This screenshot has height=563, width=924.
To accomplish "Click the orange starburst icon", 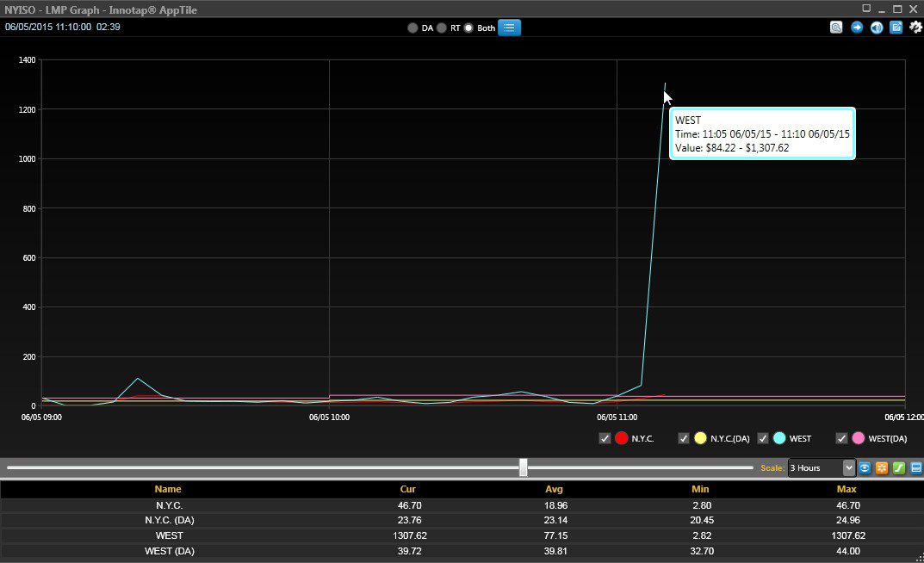I will tap(882, 467).
